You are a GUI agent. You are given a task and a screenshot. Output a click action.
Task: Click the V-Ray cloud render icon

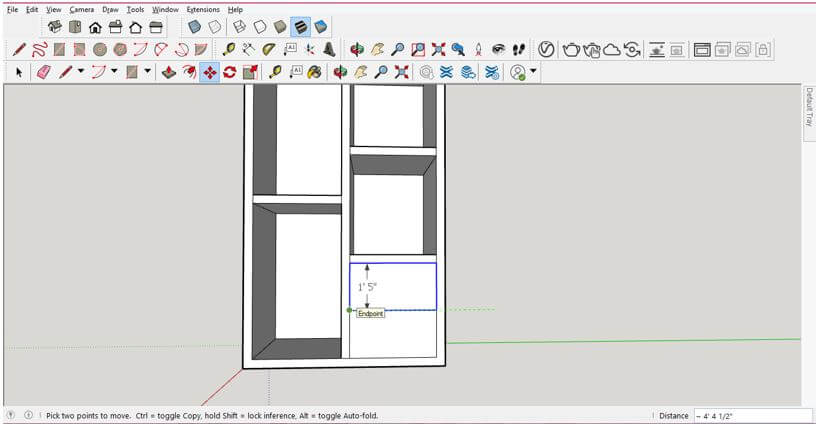(x=611, y=50)
